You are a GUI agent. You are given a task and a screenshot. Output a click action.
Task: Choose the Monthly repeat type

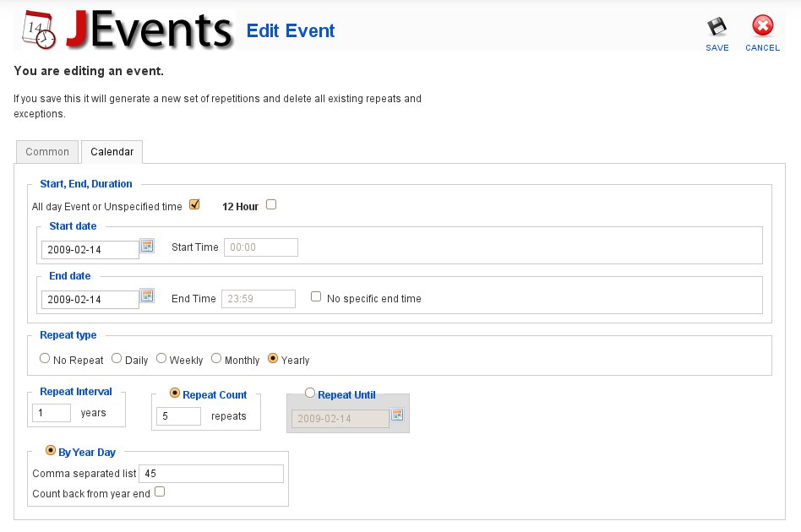[x=216, y=358]
